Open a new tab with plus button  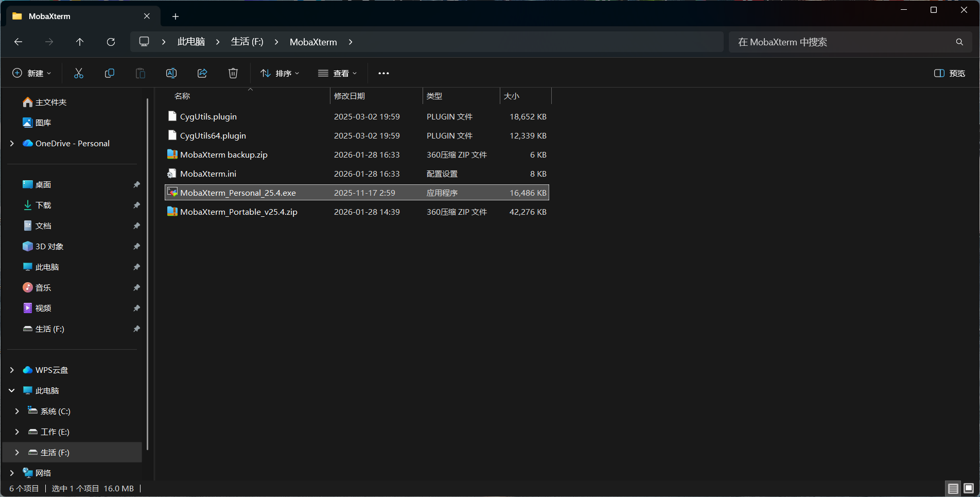pyautogui.click(x=176, y=16)
